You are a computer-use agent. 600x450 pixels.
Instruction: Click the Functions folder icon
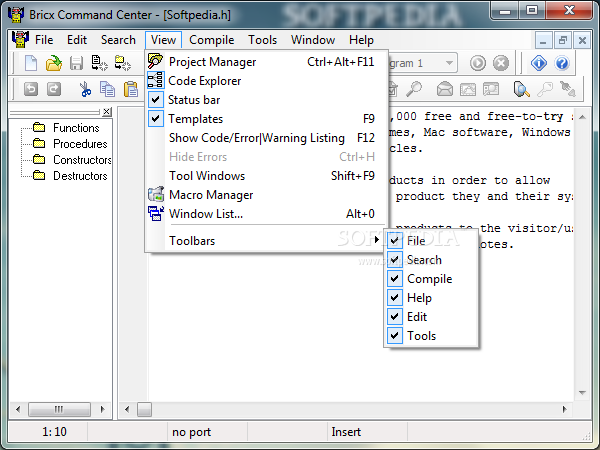(39, 127)
